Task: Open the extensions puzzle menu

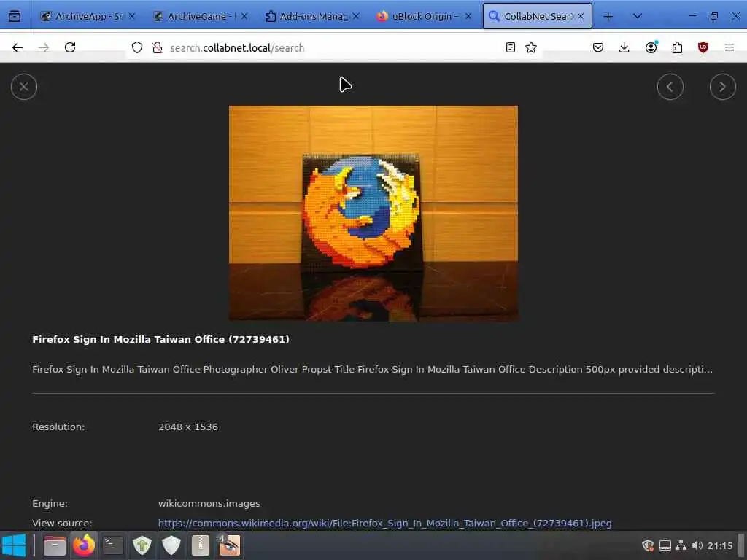Action: coord(677,47)
